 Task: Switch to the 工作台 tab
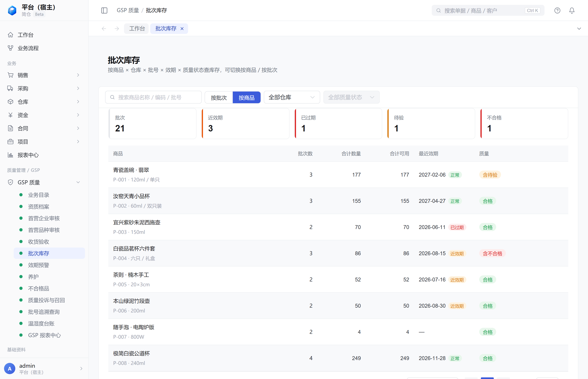pos(137,29)
